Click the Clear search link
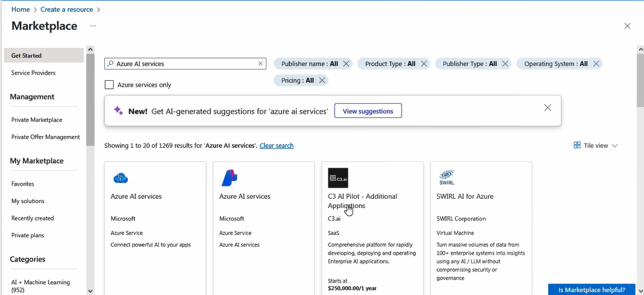 [276, 145]
